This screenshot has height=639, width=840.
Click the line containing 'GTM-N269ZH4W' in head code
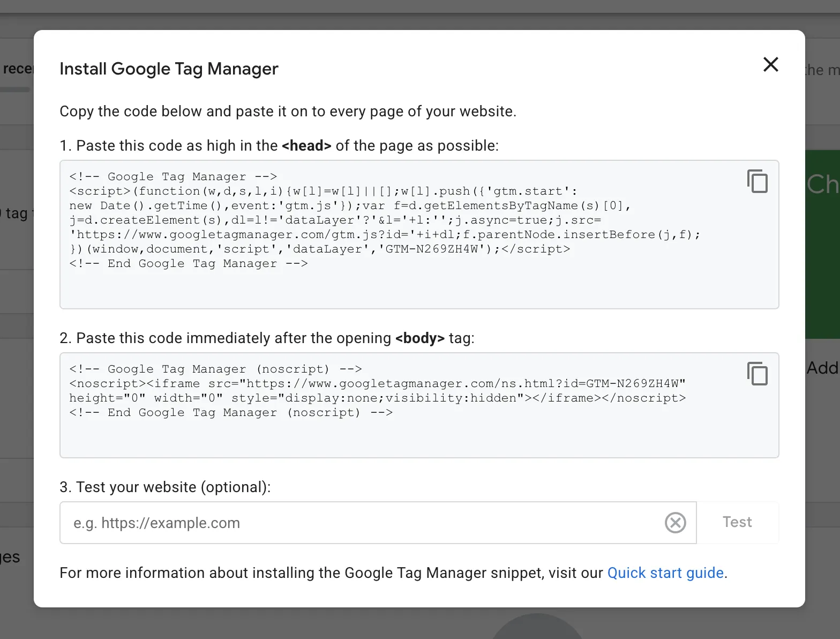tap(320, 249)
